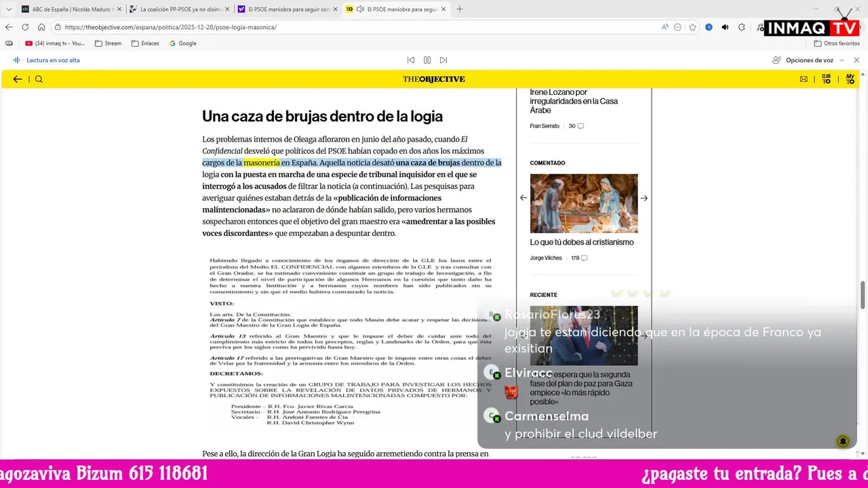868x488 pixels.
Task: Open the Enlaces favorites folder
Action: (145, 43)
